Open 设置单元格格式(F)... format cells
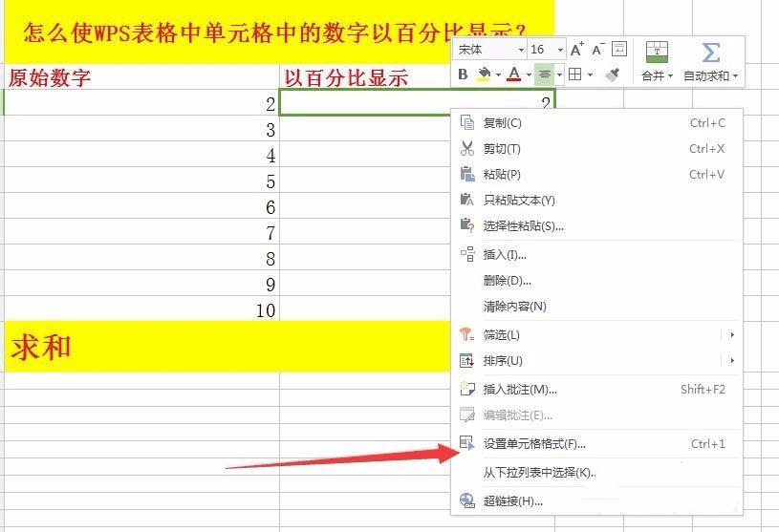Viewport: 779px width, 532px height. tap(596, 444)
